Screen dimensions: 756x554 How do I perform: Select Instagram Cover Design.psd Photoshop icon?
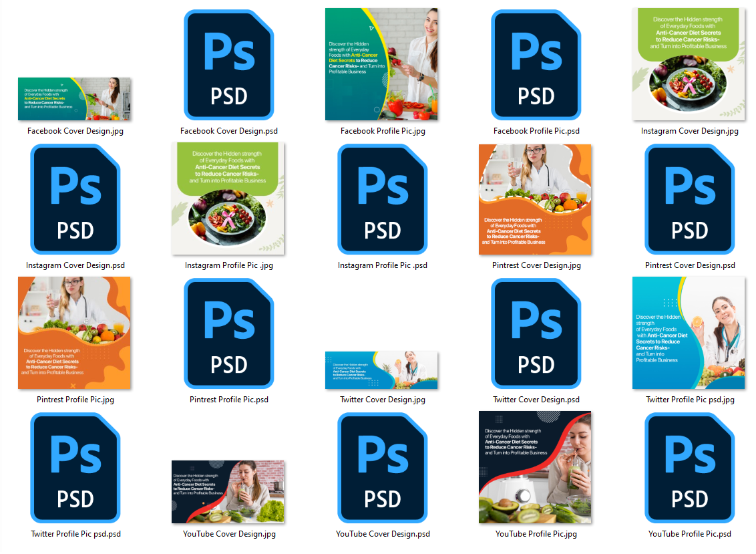(75, 199)
